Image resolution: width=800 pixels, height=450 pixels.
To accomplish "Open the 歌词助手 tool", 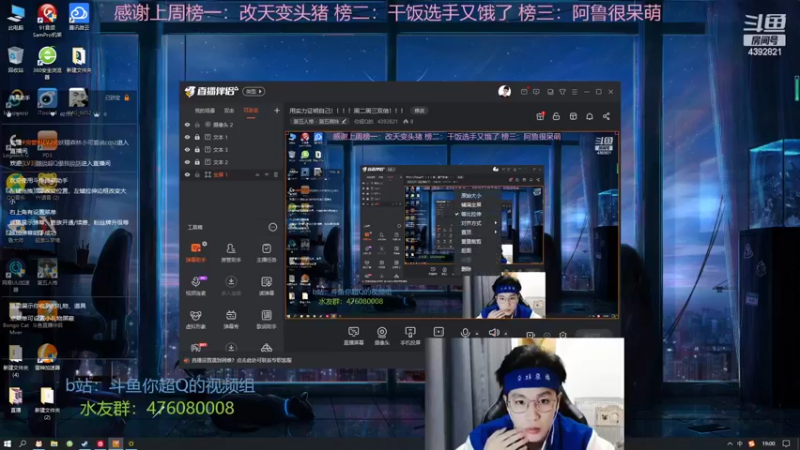I will 266,319.
